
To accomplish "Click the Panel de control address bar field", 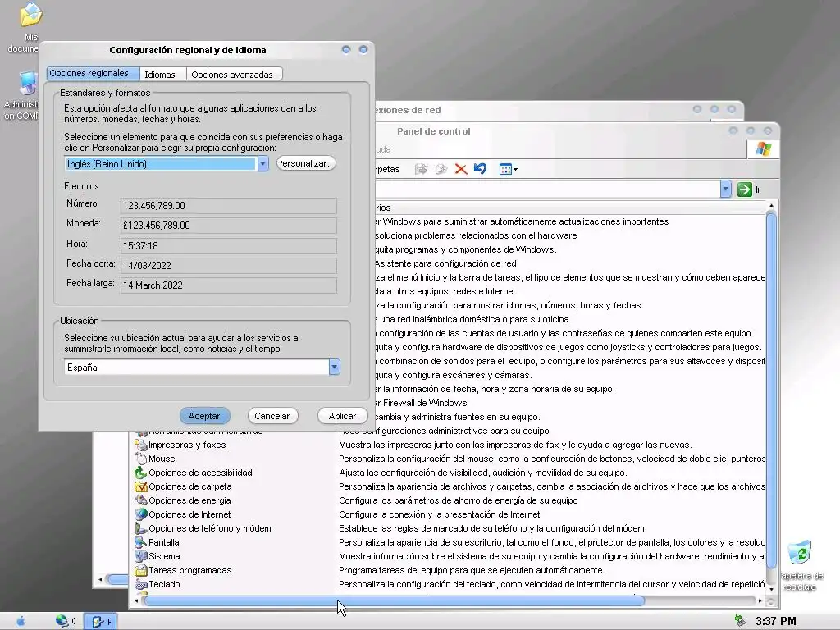I will (x=547, y=189).
